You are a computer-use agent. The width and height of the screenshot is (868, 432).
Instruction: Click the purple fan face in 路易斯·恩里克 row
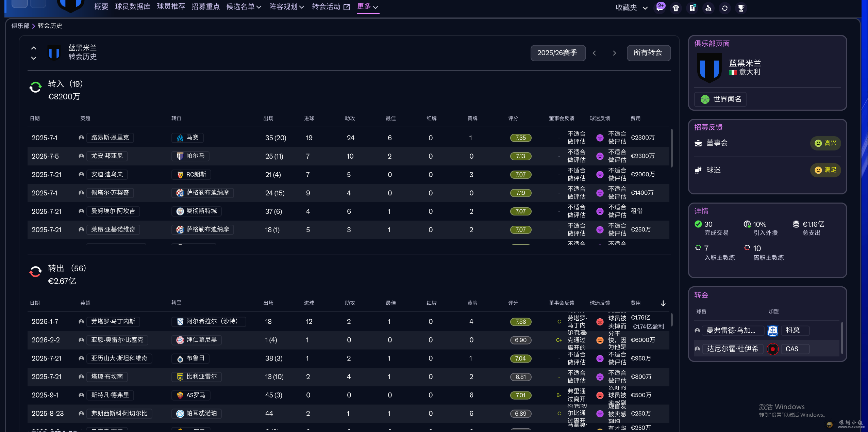[600, 138]
